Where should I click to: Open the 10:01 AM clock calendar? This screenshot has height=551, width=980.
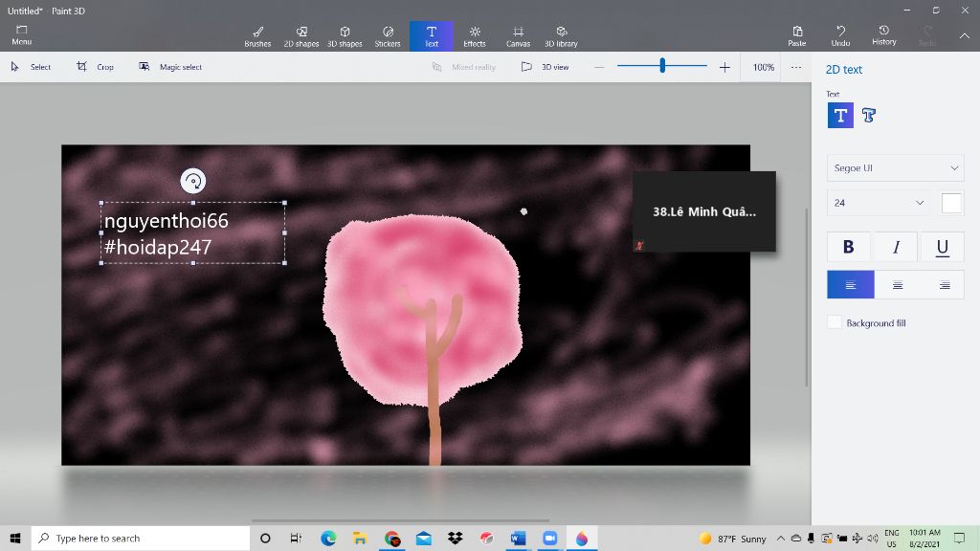click(924, 538)
